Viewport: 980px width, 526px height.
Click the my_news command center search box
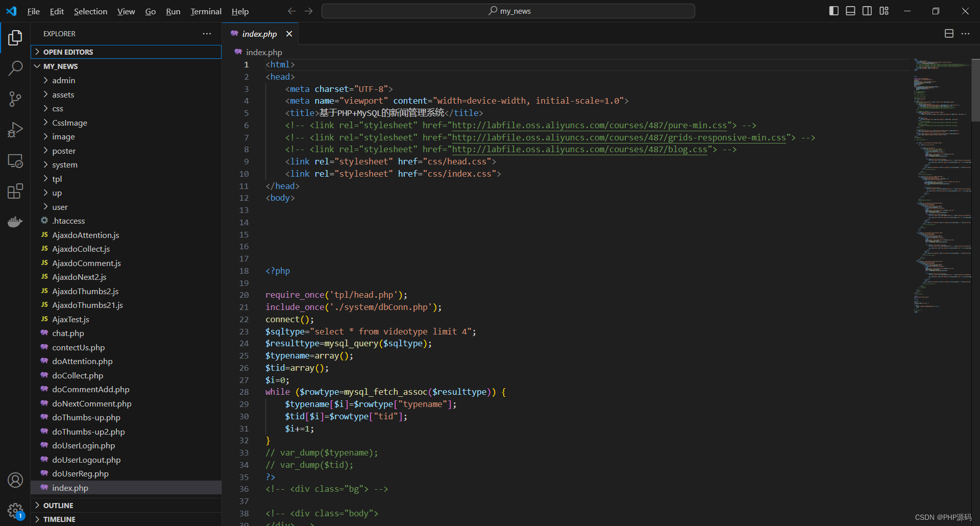[x=508, y=11]
